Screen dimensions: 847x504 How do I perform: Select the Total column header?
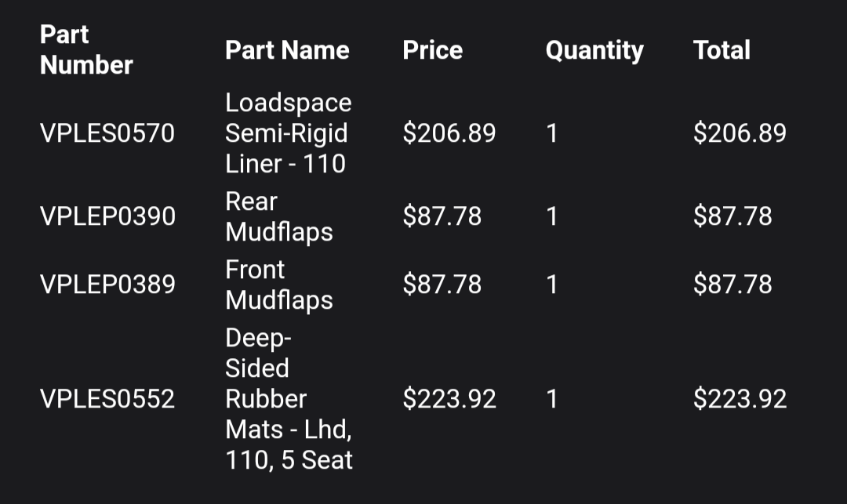722,50
